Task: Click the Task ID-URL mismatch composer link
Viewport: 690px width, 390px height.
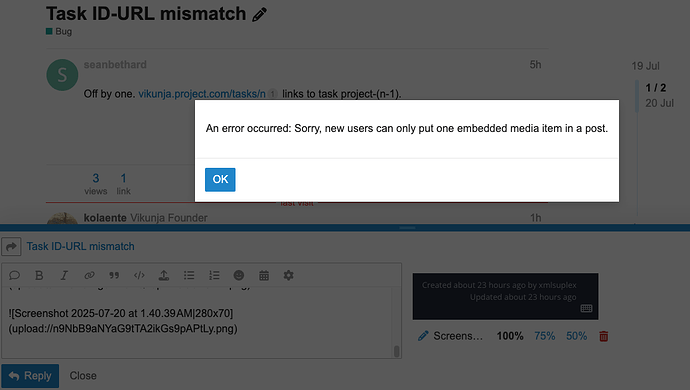Action: tap(81, 247)
